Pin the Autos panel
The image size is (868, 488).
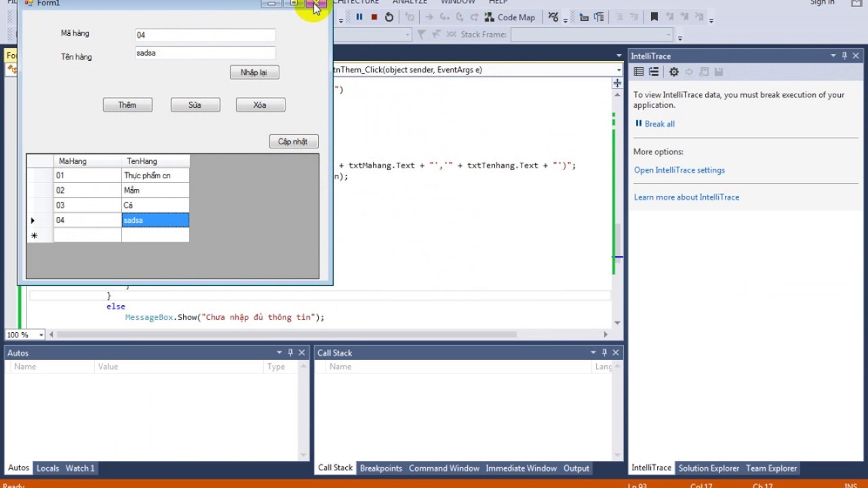tap(290, 352)
